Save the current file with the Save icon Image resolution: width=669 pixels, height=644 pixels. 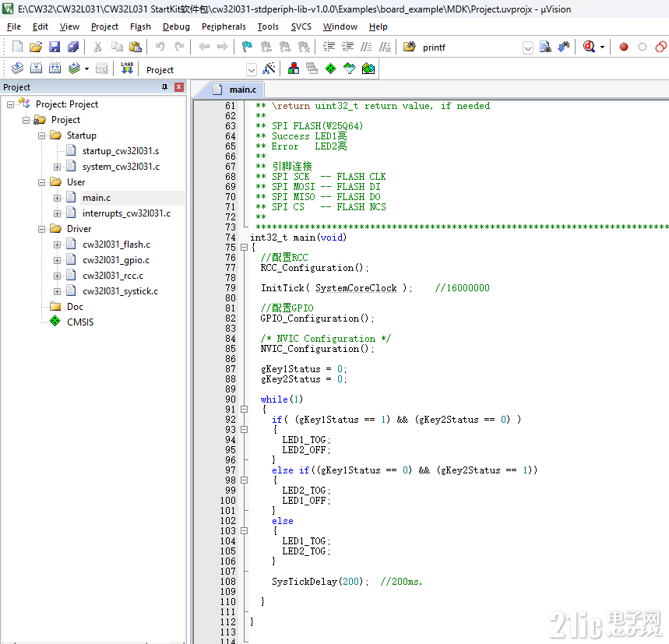[55, 47]
